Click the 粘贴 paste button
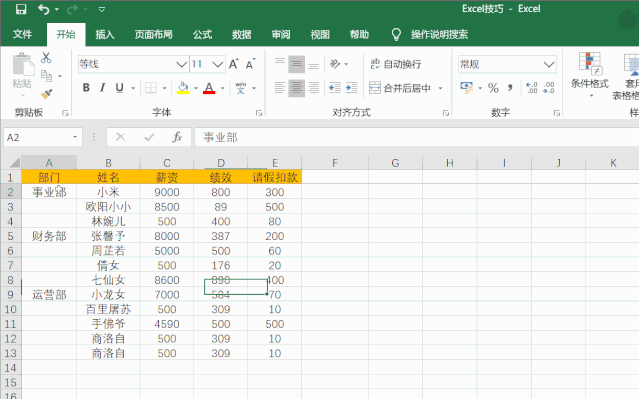The image size is (639, 399). tap(22, 74)
